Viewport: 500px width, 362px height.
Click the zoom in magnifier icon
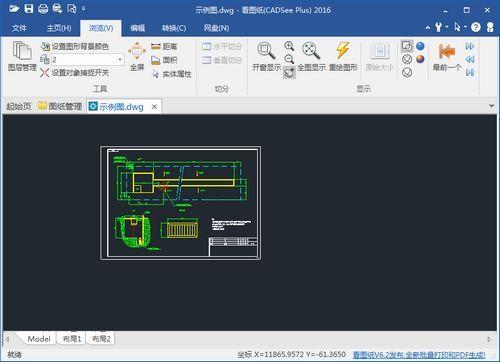tap(289, 46)
